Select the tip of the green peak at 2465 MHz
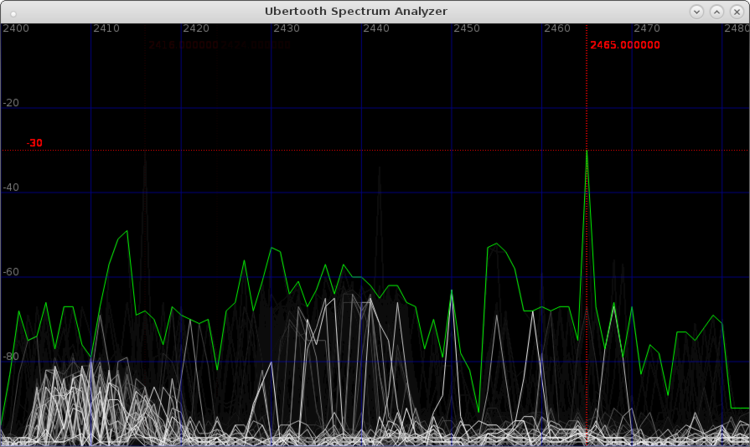 click(587, 151)
